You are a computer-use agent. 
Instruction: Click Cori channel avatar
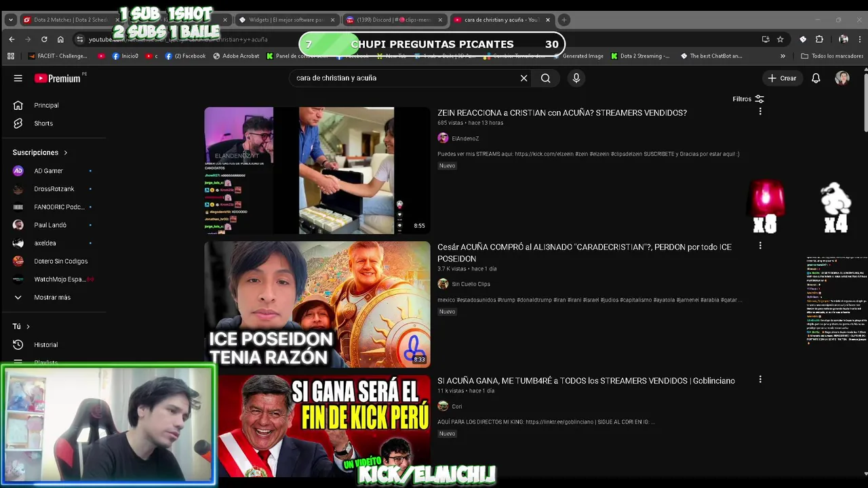coord(443,406)
